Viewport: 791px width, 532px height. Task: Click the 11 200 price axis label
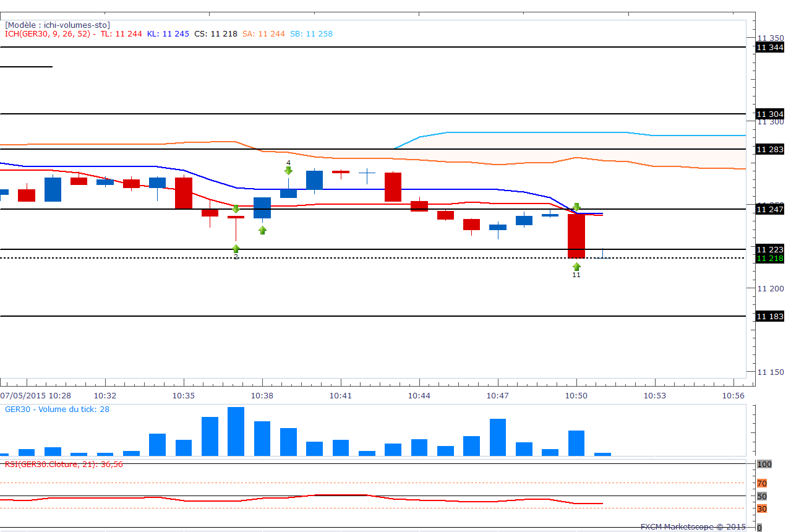772,288
